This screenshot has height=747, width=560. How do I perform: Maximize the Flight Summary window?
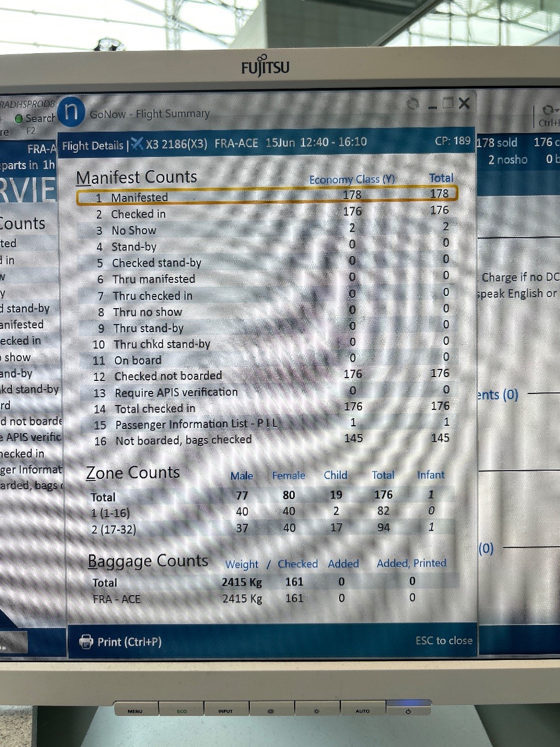pyautogui.click(x=448, y=103)
